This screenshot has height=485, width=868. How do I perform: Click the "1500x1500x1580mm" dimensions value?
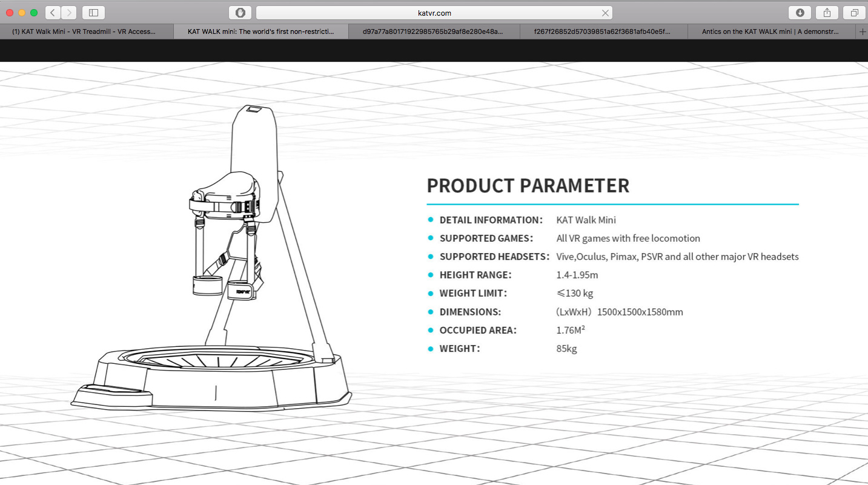640,312
